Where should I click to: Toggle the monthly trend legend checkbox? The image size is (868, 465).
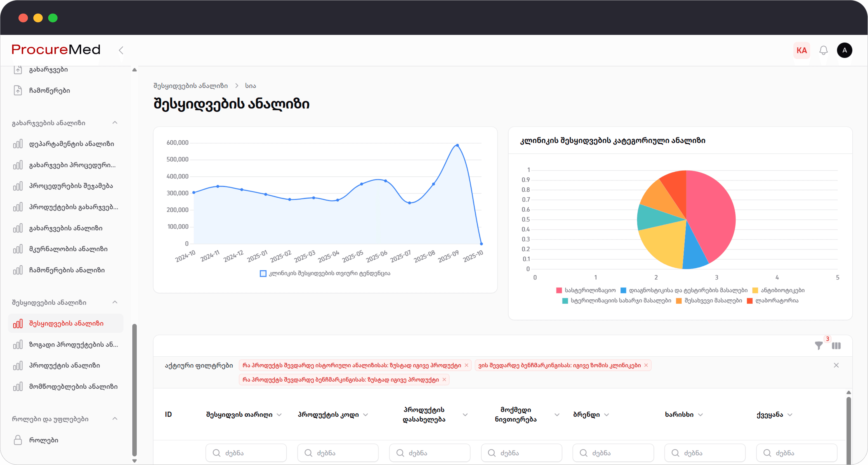click(x=263, y=273)
